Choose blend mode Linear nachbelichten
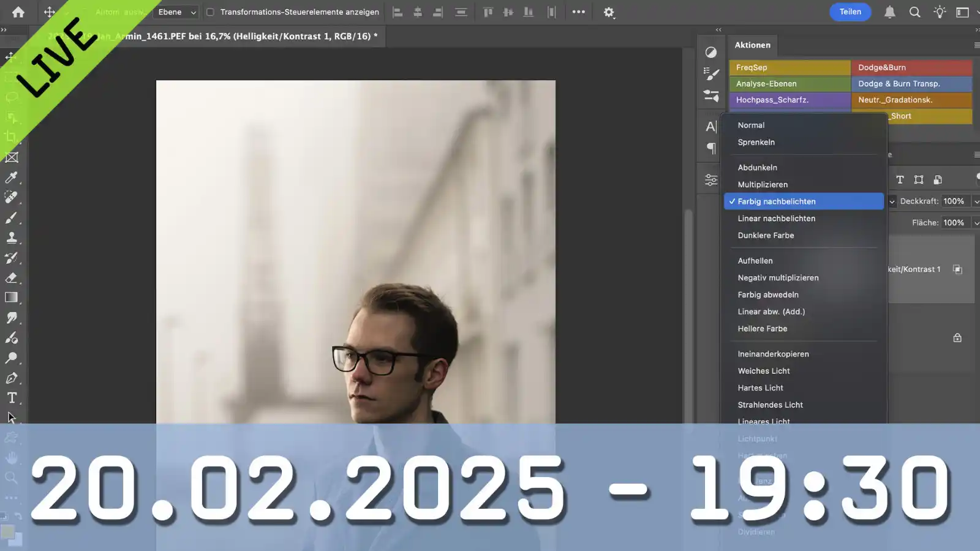The height and width of the screenshot is (551, 980). pos(804,219)
